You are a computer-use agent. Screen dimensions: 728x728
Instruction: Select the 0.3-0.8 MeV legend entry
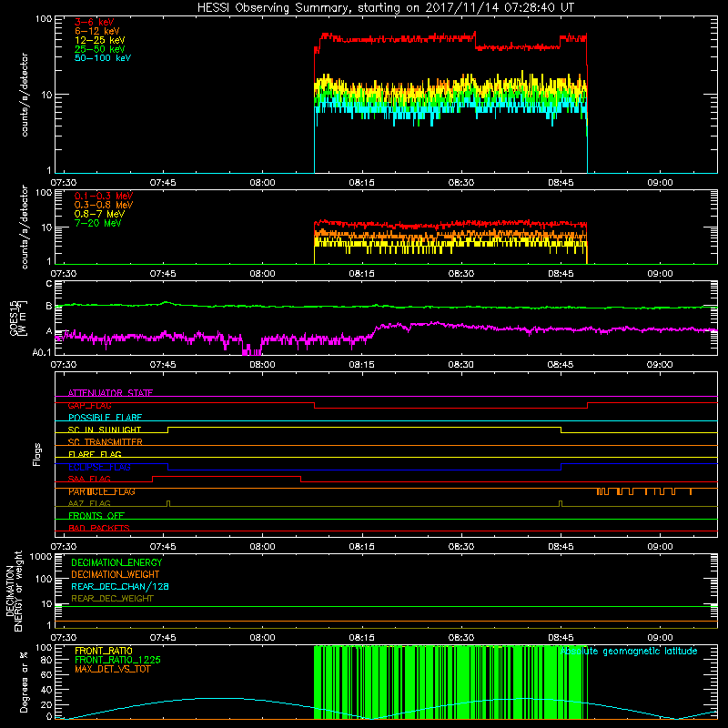pyautogui.click(x=104, y=205)
